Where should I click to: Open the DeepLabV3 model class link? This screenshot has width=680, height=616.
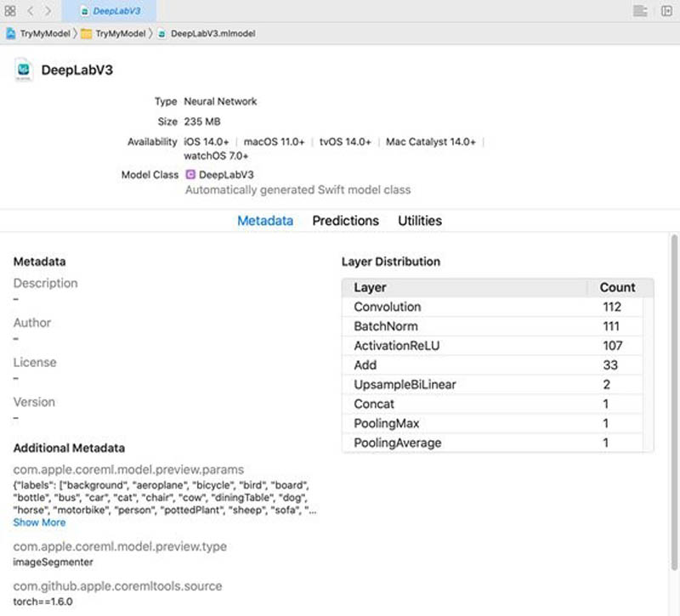(x=226, y=175)
